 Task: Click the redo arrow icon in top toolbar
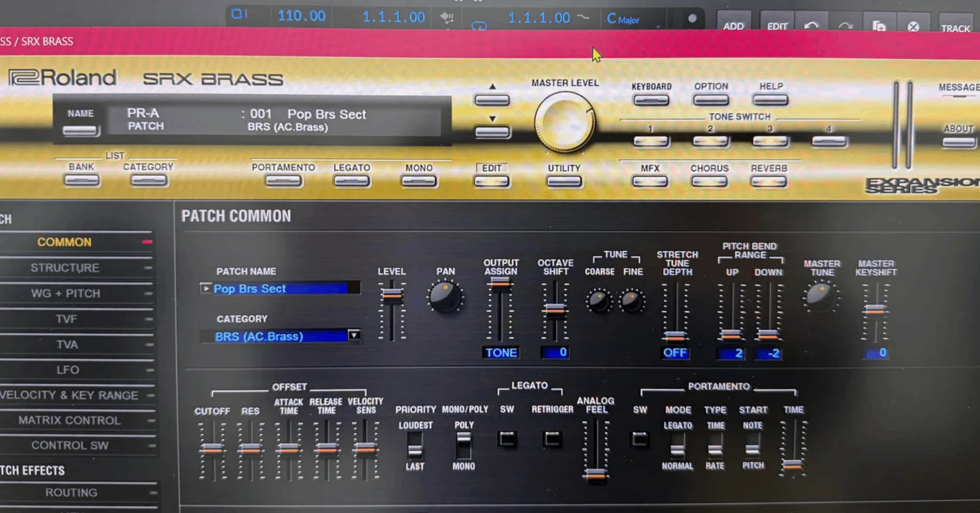[845, 26]
